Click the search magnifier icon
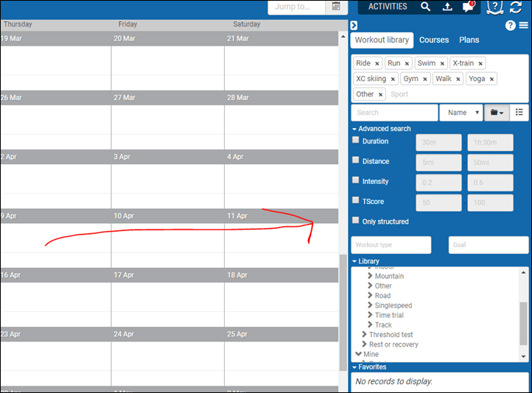 [425, 7]
